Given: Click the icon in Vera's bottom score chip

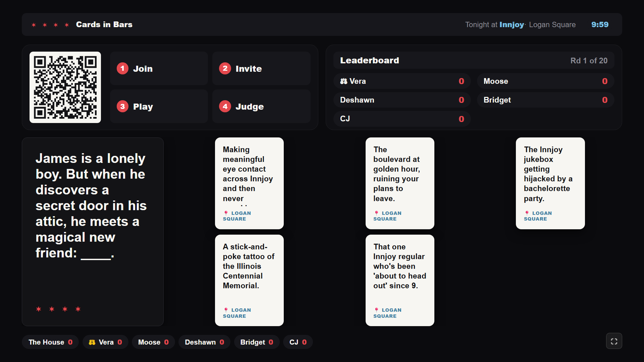Looking at the screenshot, I should pyautogui.click(x=92, y=342).
